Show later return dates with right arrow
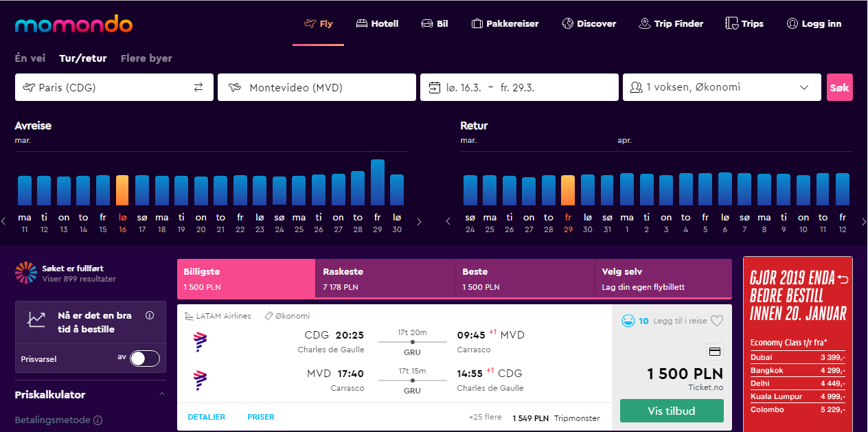 [864, 222]
